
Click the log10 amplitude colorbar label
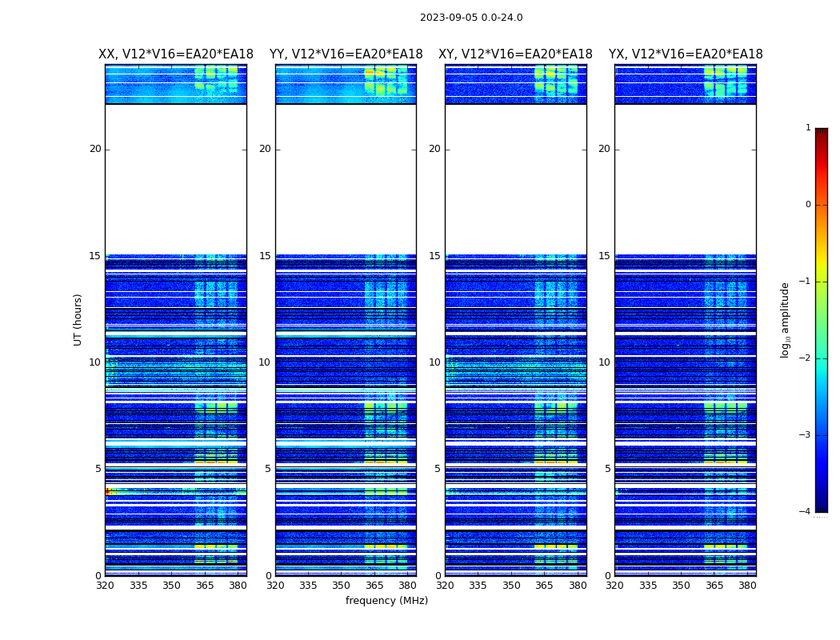click(x=785, y=320)
